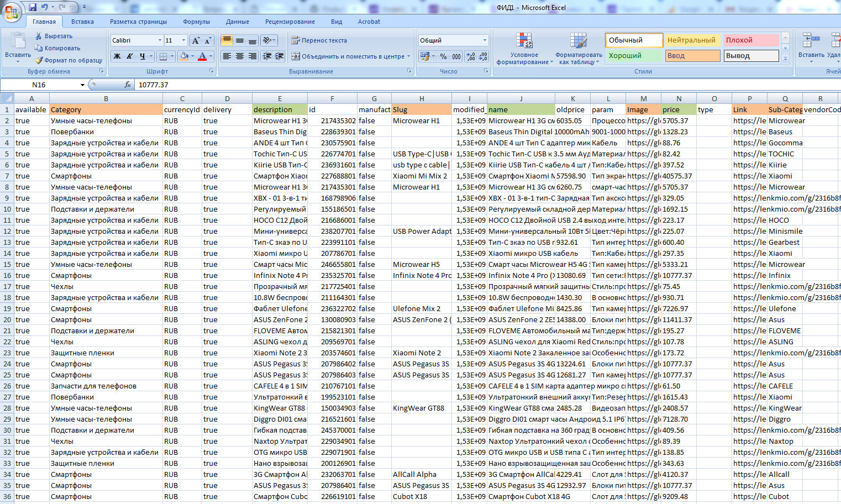
Task: Click the Name Box showing N16
Action: tap(39, 85)
